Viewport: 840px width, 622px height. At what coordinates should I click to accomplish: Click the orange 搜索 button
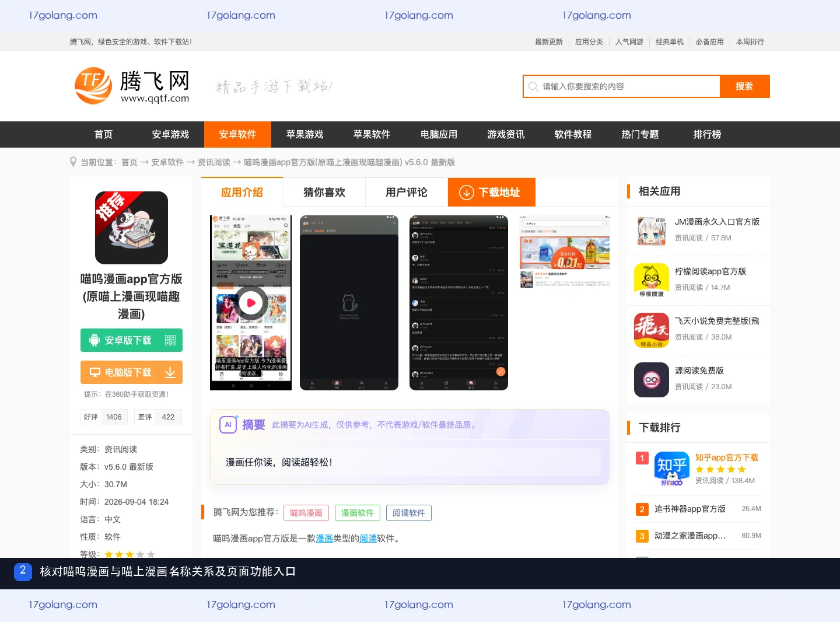744,86
